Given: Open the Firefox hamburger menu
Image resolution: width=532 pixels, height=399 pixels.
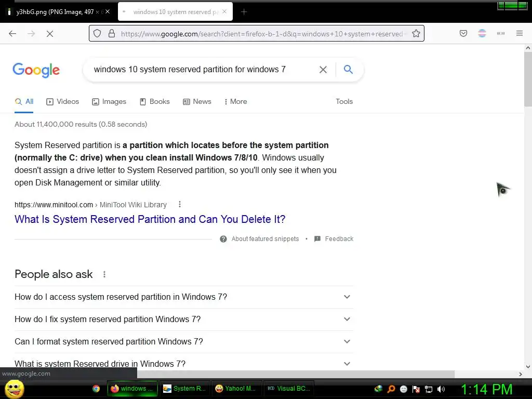Looking at the screenshot, I should [520, 33].
